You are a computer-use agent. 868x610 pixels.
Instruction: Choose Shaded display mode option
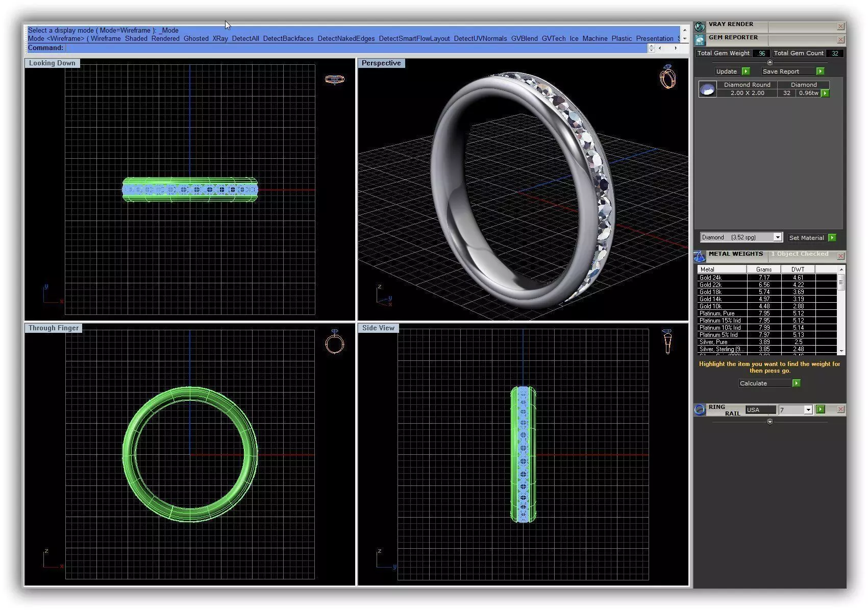click(x=136, y=38)
